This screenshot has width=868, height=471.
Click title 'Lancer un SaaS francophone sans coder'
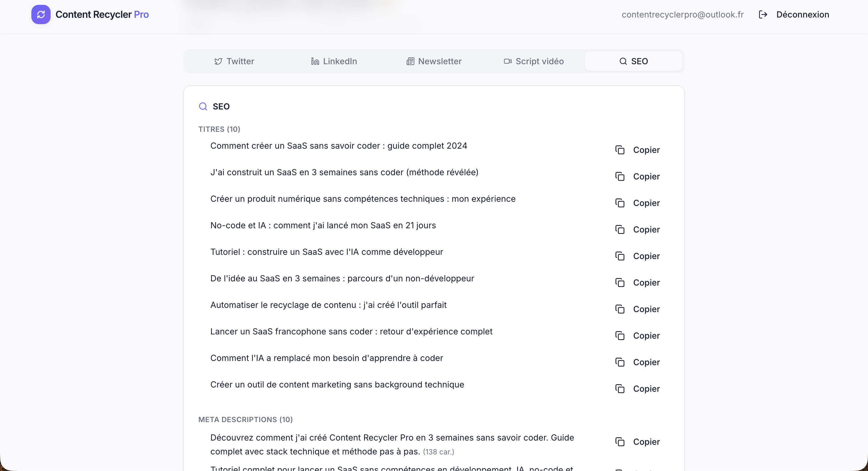(x=351, y=331)
